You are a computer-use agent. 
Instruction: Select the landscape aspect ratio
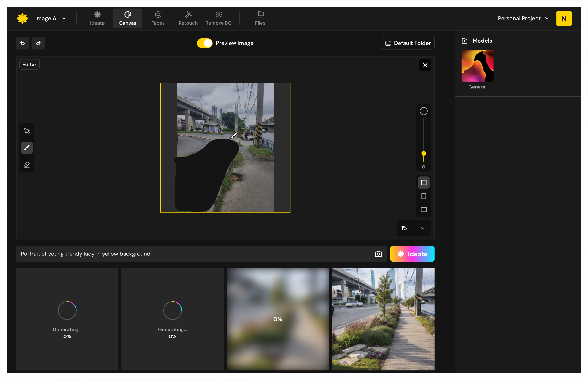[424, 210]
